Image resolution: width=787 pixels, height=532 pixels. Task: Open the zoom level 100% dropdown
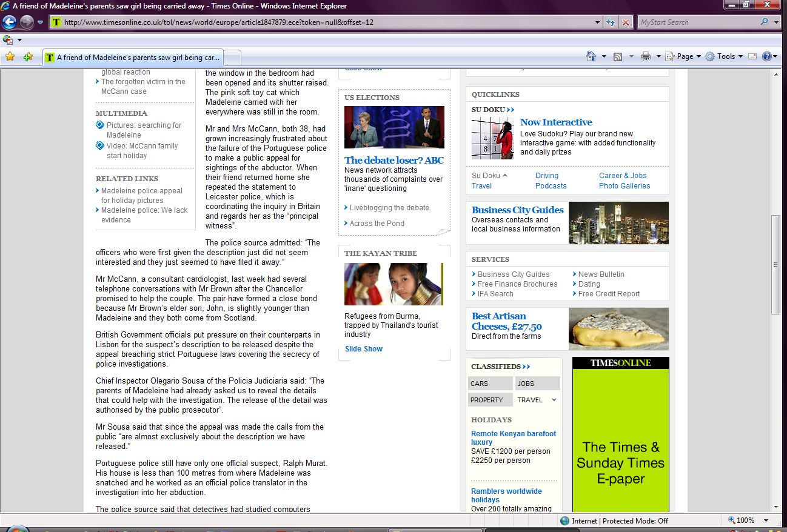[766, 520]
